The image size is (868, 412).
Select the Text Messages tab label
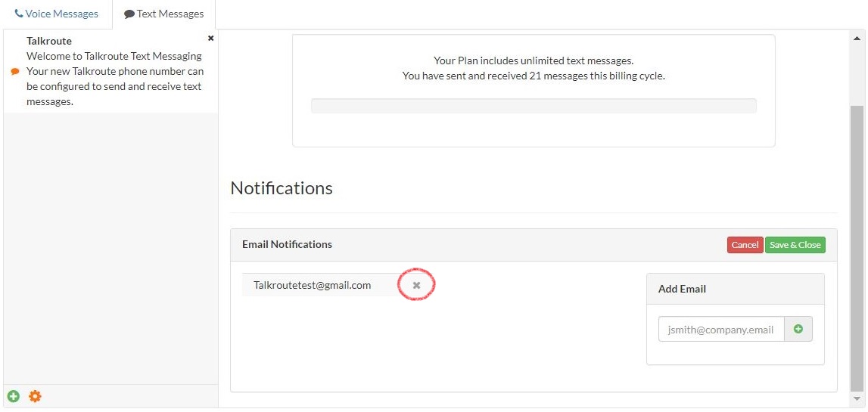click(170, 14)
